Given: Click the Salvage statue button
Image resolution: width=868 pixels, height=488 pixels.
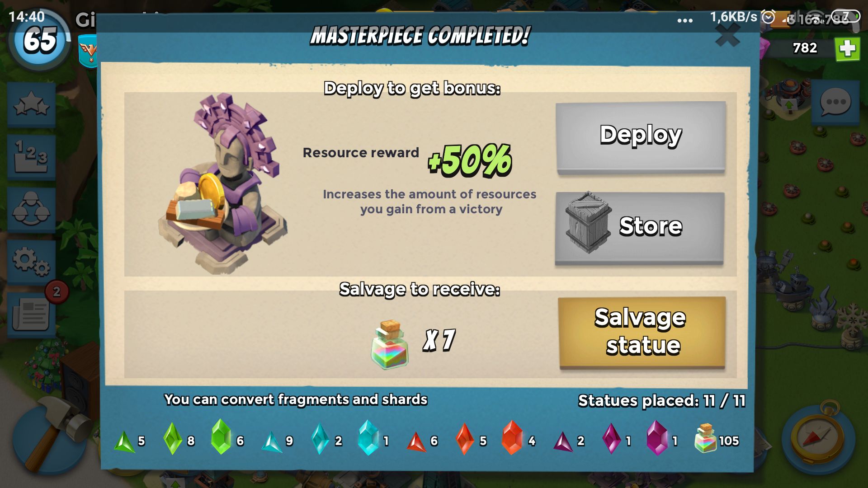Looking at the screenshot, I should 642,332.
